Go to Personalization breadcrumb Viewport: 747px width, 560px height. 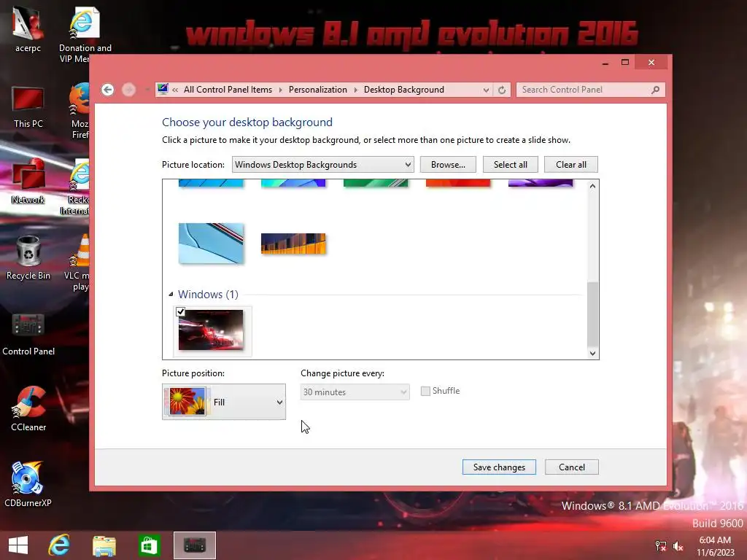[x=318, y=90]
